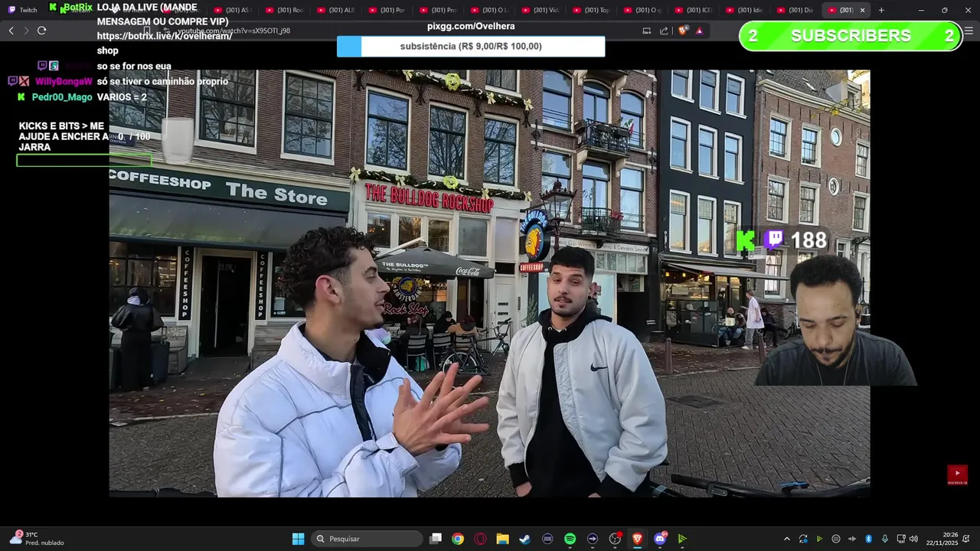Open the round dark-blue striped taskbar app
Image resolution: width=980 pixels, height=551 pixels.
(547, 539)
